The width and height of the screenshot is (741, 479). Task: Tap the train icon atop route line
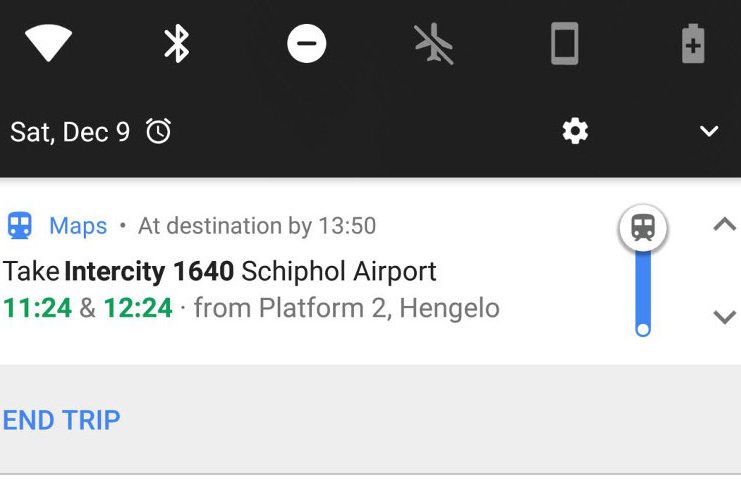pos(643,228)
